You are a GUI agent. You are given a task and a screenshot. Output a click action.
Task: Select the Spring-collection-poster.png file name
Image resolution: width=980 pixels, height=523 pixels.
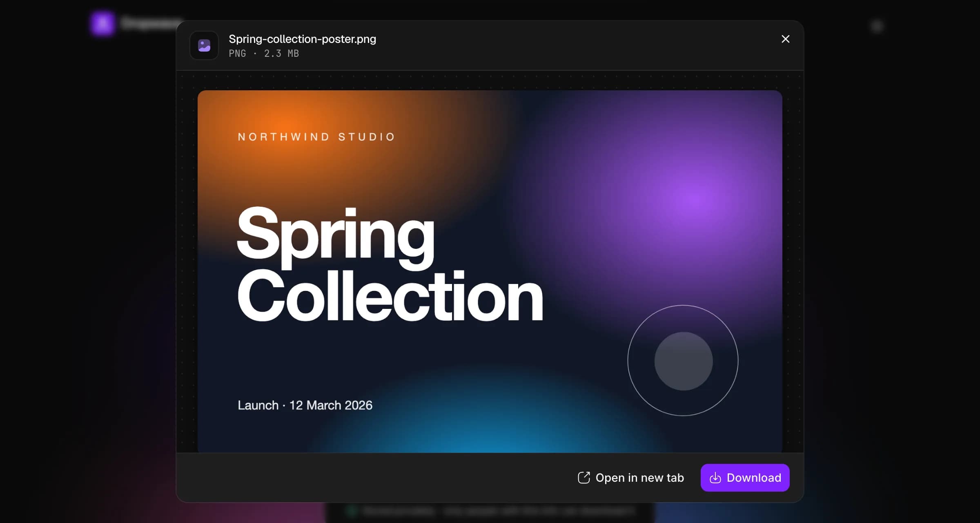[302, 39]
